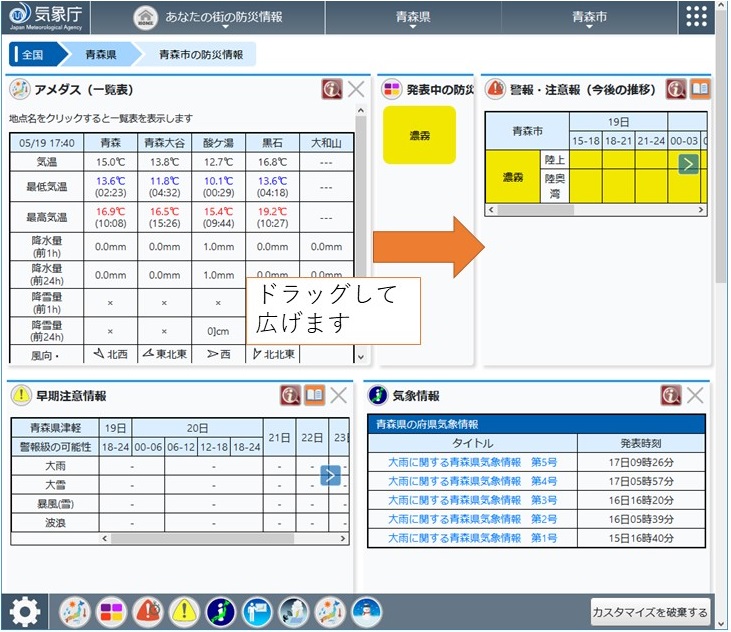Click Amedas table scroll-up arrow
This screenshot has height=632, width=731.
coord(360,110)
